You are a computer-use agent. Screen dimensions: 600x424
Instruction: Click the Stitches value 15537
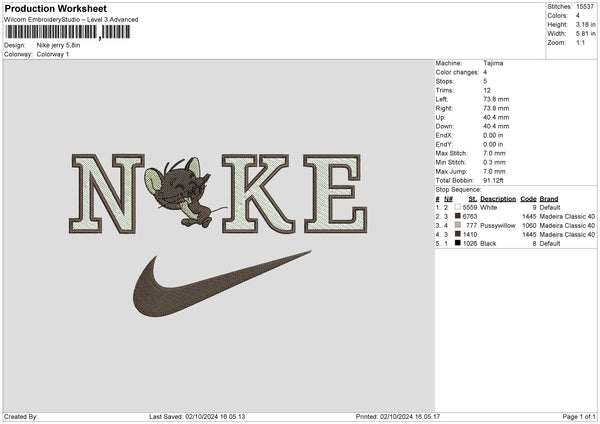pyautogui.click(x=585, y=7)
